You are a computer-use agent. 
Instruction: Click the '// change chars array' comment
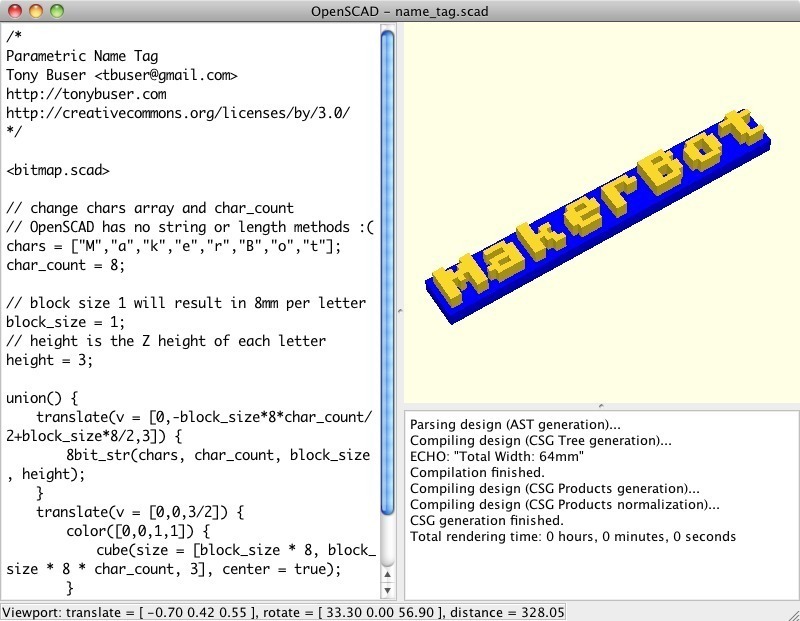(x=150, y=208)
